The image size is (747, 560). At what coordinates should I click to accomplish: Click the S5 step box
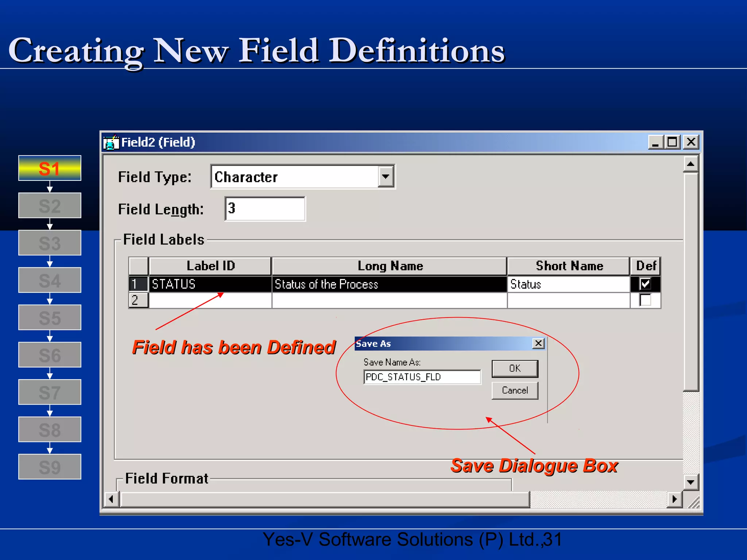50,318
